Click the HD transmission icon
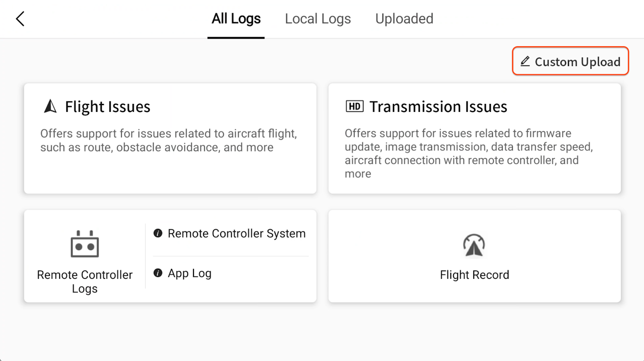Image resolution: width=644 pixels, height=361 pixels. pos(354,106)
